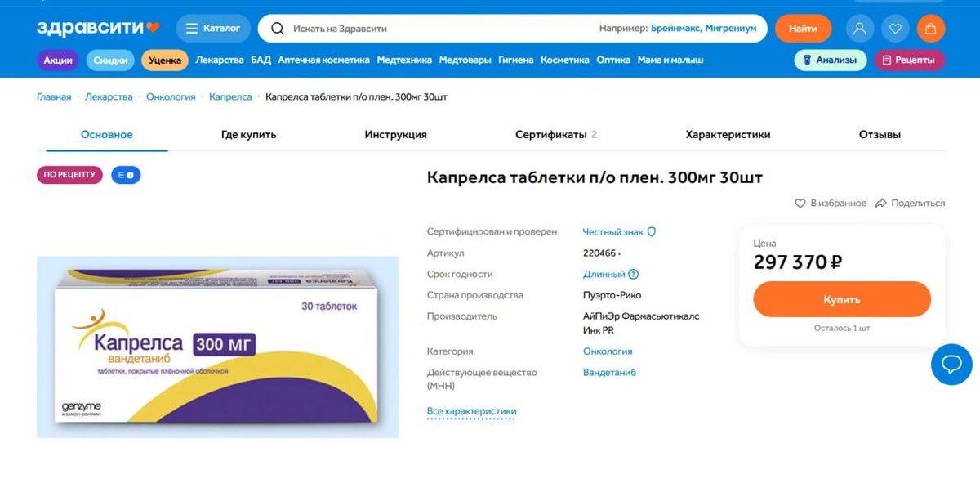The image size is (980, 479).
Task: Click the article number 220466
Action: tap(600, 253)
